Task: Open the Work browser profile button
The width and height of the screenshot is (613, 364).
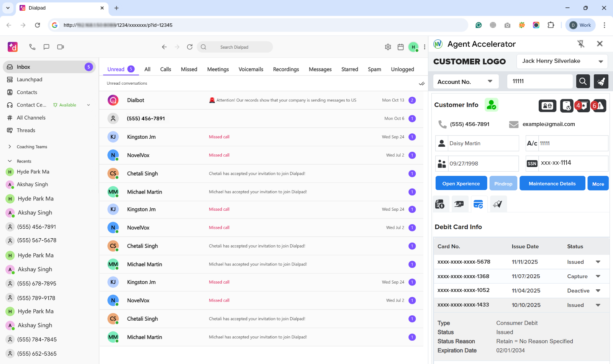Action: tap(580, 25)
